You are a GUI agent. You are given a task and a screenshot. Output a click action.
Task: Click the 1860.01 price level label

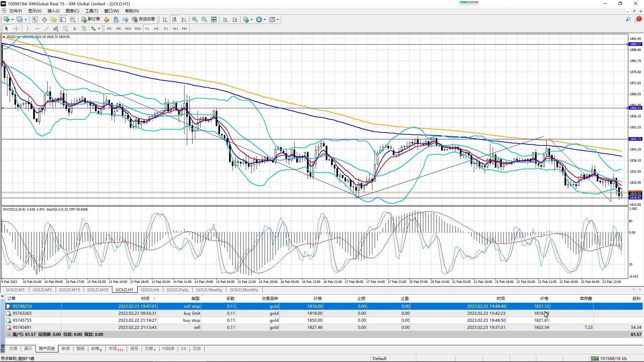click(x=635, y=108)
